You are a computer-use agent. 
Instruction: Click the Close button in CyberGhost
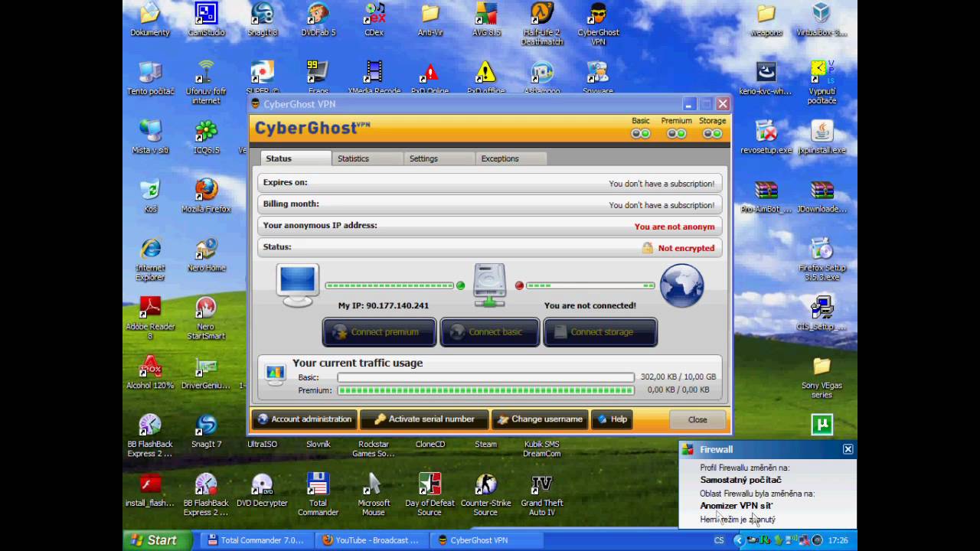coord(697,419)
